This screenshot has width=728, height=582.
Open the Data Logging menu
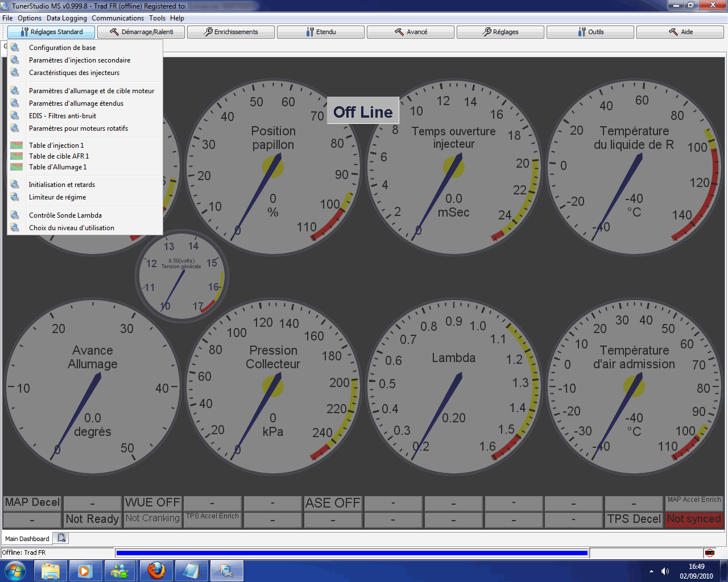[x=67, y=18]
